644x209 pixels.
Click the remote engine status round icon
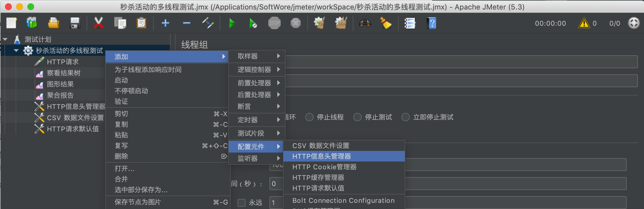tap(634, 23)
